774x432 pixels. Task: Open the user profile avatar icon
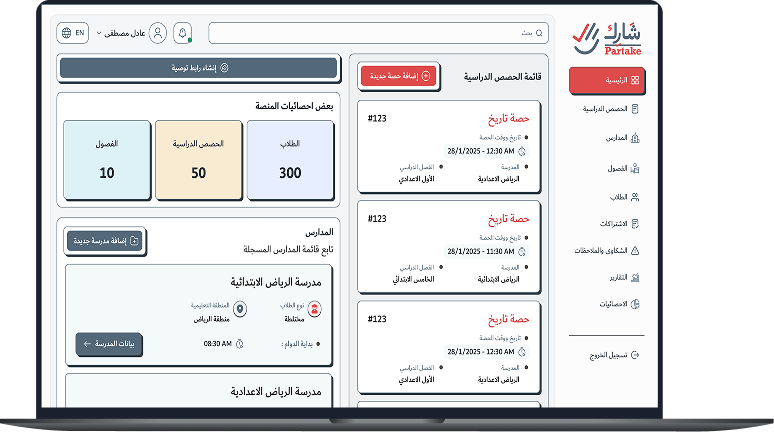tap(158, 33)
